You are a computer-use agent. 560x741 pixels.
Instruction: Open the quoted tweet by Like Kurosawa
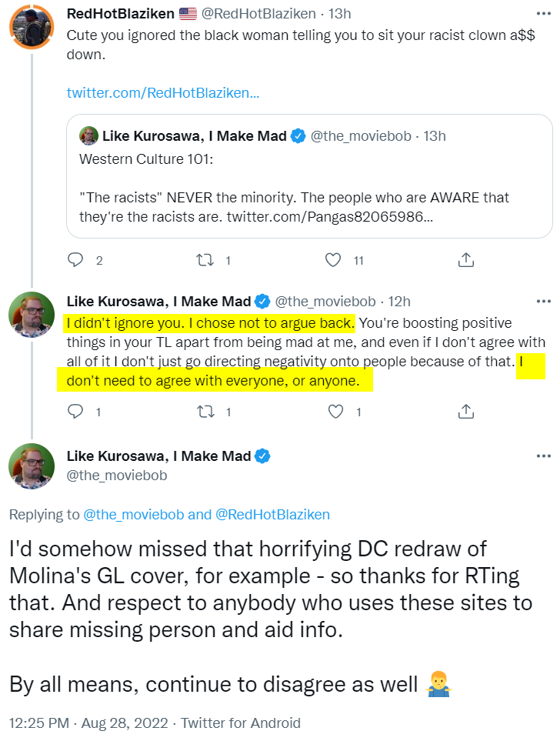coord(309,177)
